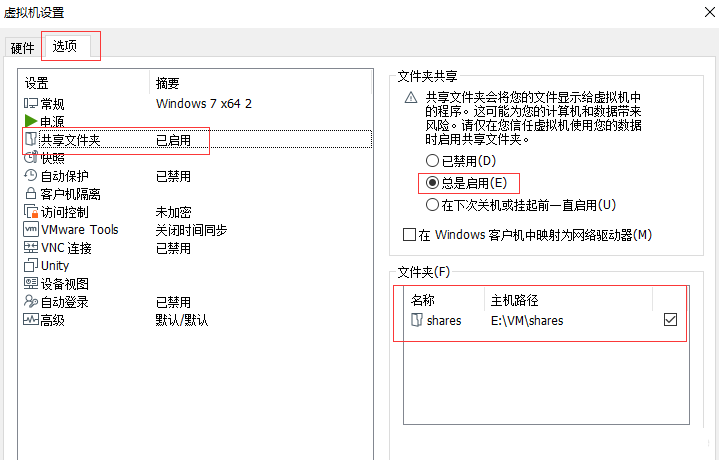Click the 自动登录 user icon
Viewport: 719px width, 460px height.
(31, 301)
